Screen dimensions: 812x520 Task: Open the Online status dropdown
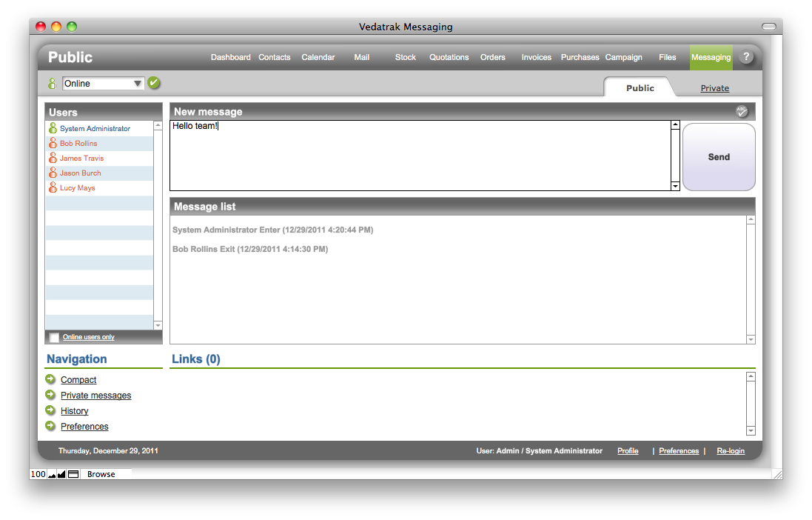pyautogui.click(x=103, y=84)
